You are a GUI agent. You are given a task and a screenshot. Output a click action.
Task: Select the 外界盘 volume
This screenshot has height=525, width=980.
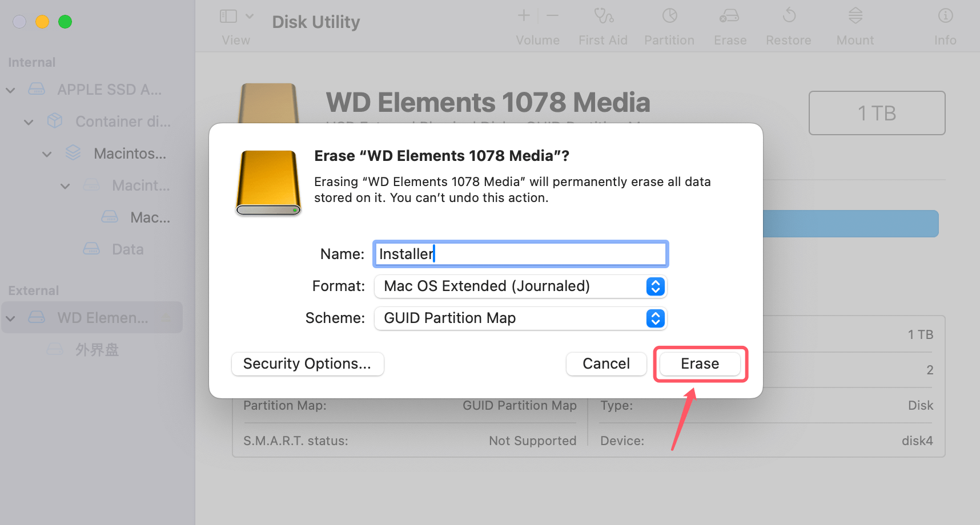pyautogui.click(x=97, y=349)
